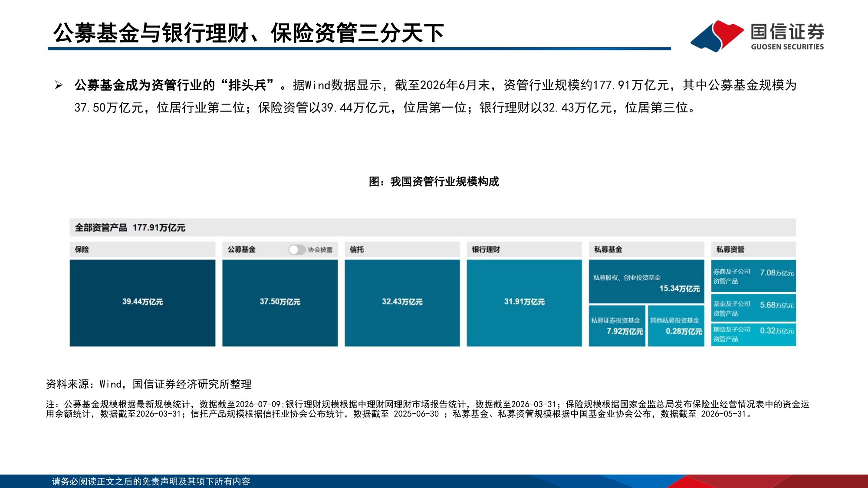Open 私募证券投资基金 7.92万亿元 tile

[x=617, y=326]
